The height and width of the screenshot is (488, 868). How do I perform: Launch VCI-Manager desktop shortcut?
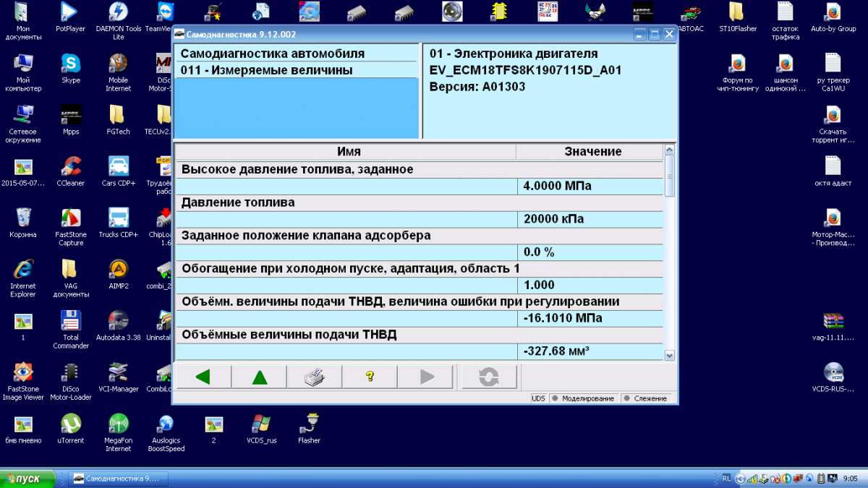pos(119,377)
